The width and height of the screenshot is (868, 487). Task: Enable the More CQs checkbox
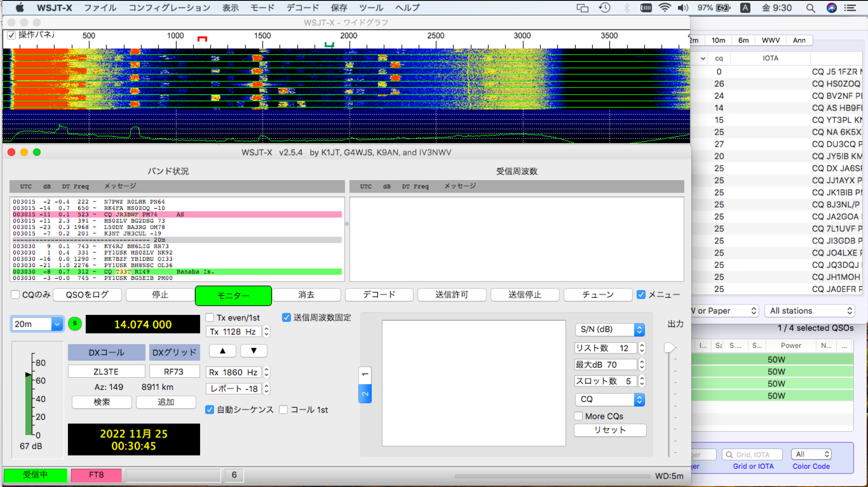[578, 416]
